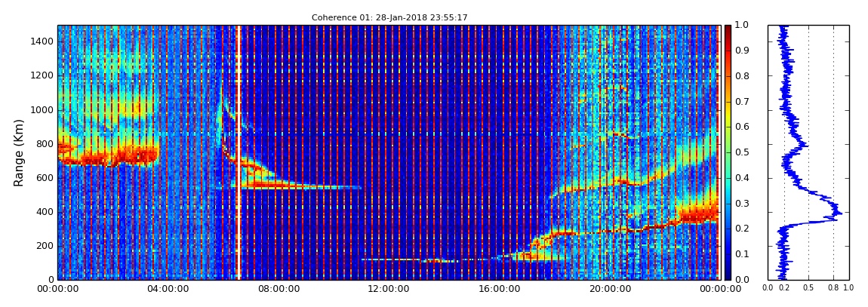The image size is (868, 307).
Task: Click the colorbar 0.3 tick label
Action: click(740, 203)
